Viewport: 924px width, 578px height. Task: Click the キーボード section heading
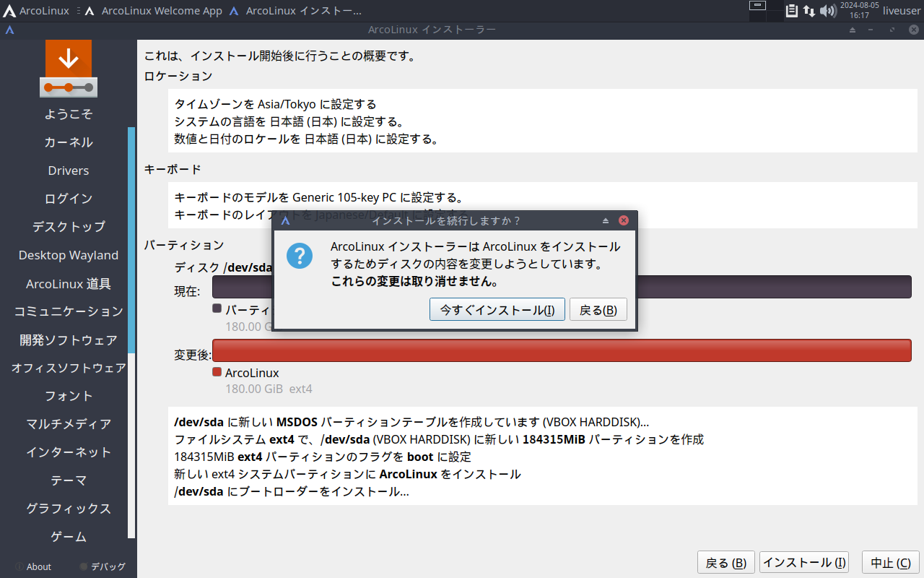pyautogui.click(x=173, y=170)
